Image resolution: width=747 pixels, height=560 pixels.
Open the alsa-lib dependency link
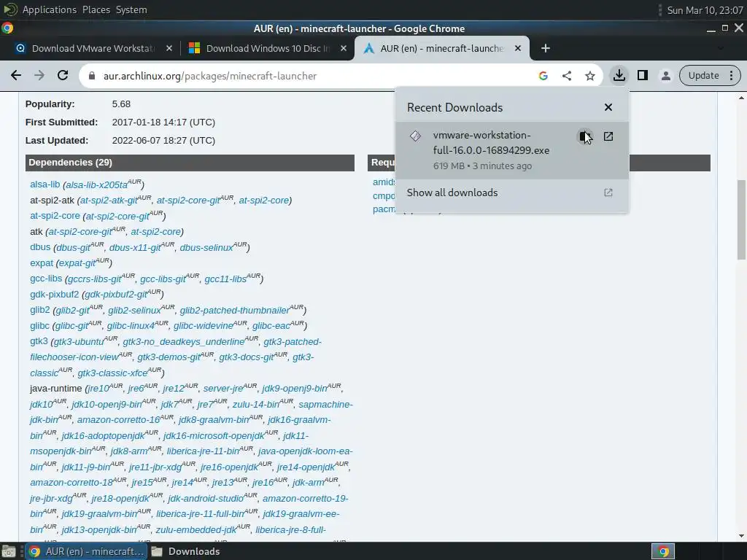[x=44, y=184]
